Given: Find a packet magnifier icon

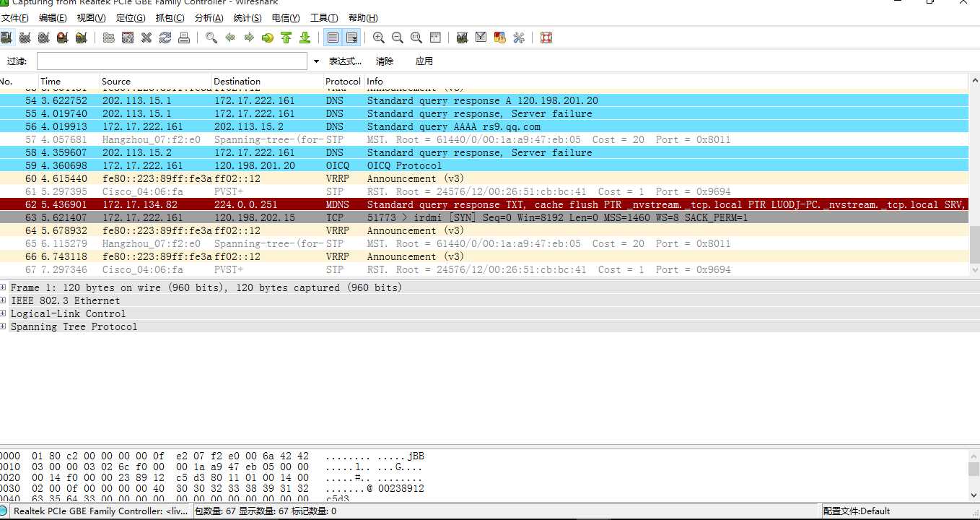Looking at the screenshot, I should (211, 38).
